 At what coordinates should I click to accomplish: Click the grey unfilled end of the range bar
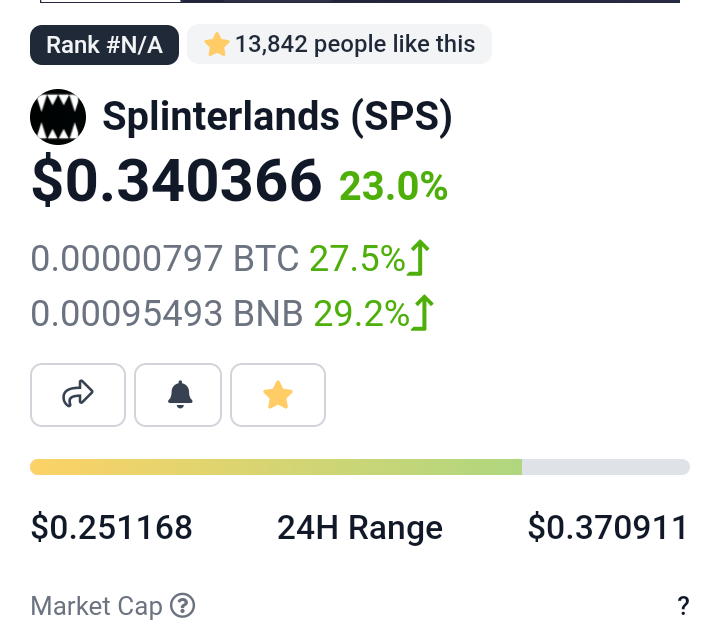click(x=606, y=467)
